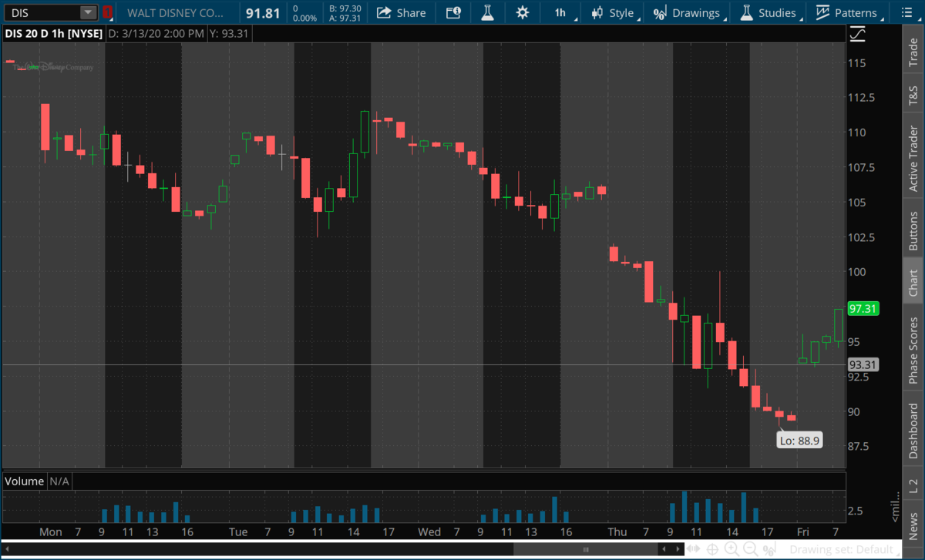Image resolution: width=925 pixels, height=560 pixels.
Task: Select the Chart side tab
Action: (913, 283)
